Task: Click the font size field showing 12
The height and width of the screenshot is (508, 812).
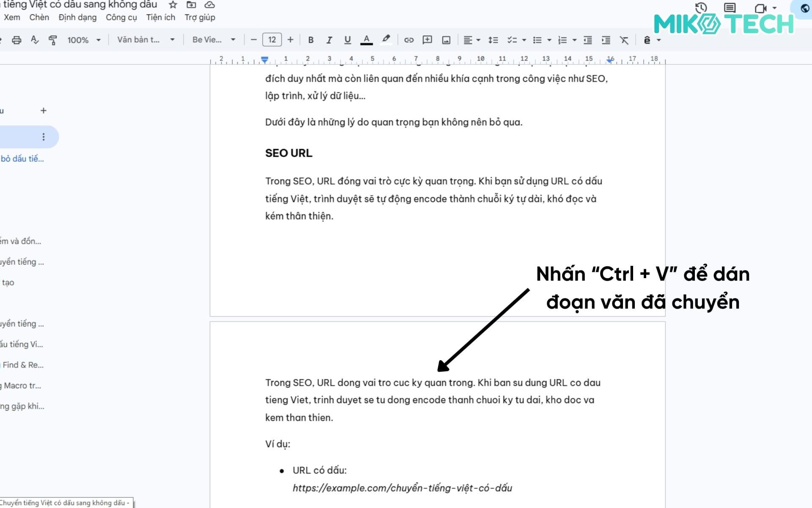Action: pyautogui.click(x=272, y=40)
